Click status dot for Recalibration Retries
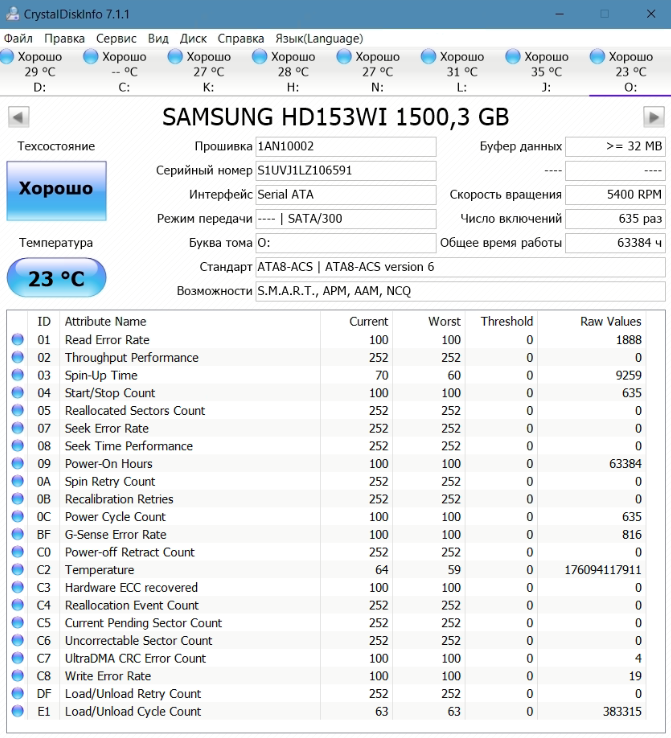The image size is (671, 738). (x=18, y=499)
